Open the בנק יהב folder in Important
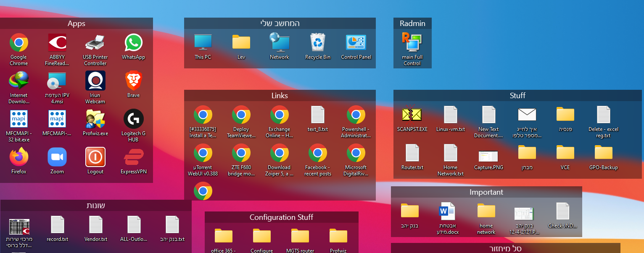Image resolution: width=644 pixels, height=253 pixels. [410, 211]
